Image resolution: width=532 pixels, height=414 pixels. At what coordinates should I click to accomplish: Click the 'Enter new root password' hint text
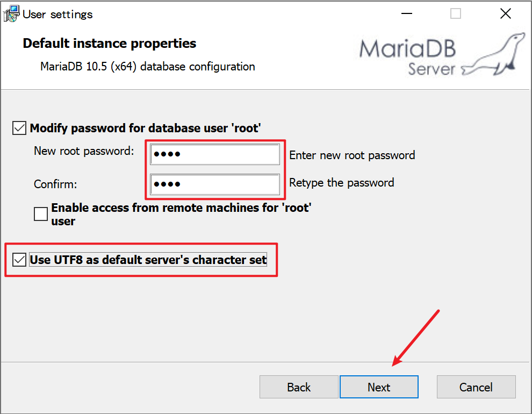click(x=352, y=155)
